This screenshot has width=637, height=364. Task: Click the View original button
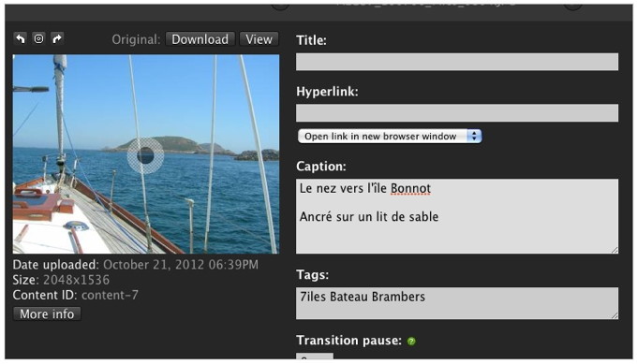(x=259, y=39)
